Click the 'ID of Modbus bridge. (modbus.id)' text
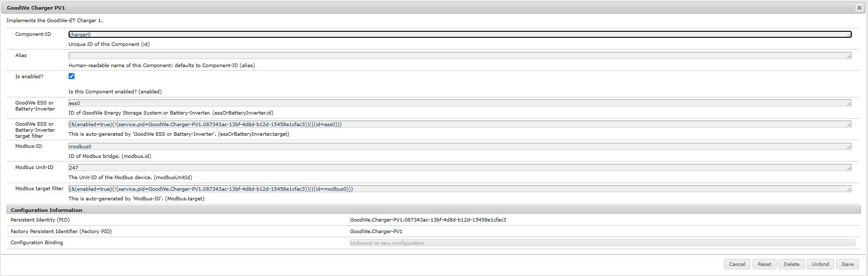Image resolution: width=868 pixels, height=276 pixels. [110, 156]
